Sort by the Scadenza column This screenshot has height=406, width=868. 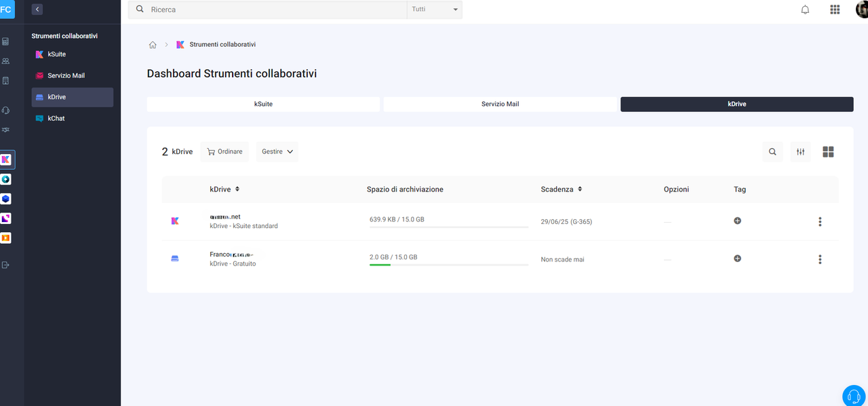pyautogui.click(x=561, y=189)
